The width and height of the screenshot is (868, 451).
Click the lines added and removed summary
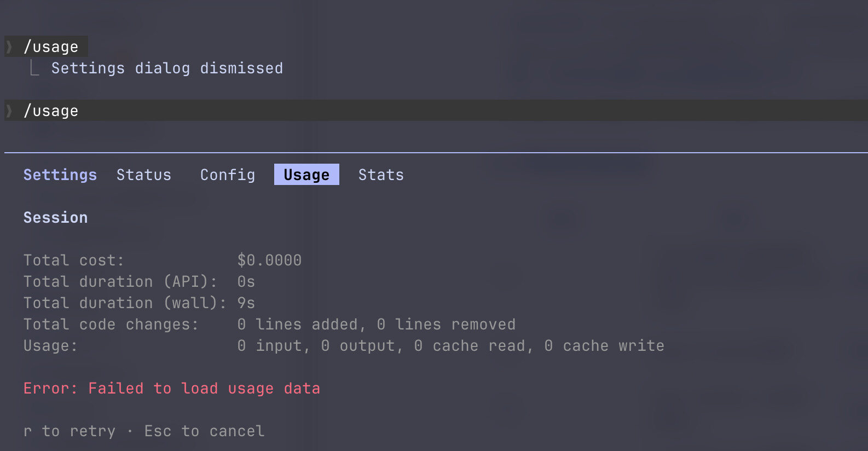[377, 324]
